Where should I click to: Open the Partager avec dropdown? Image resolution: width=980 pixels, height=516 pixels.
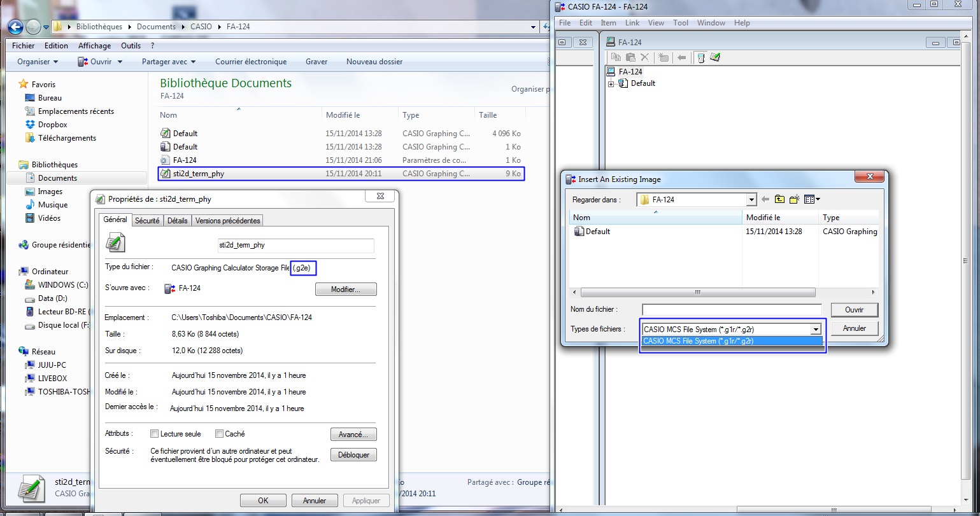[x=169, y=62]
